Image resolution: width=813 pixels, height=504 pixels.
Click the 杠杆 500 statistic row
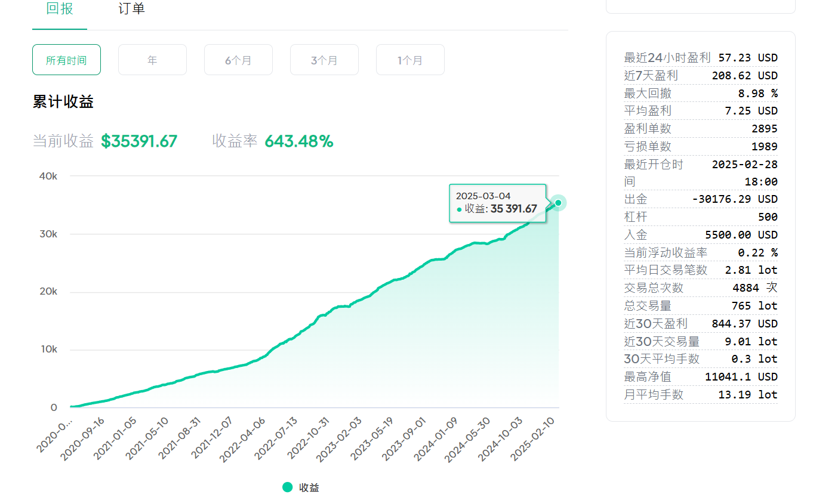[700, 217]
